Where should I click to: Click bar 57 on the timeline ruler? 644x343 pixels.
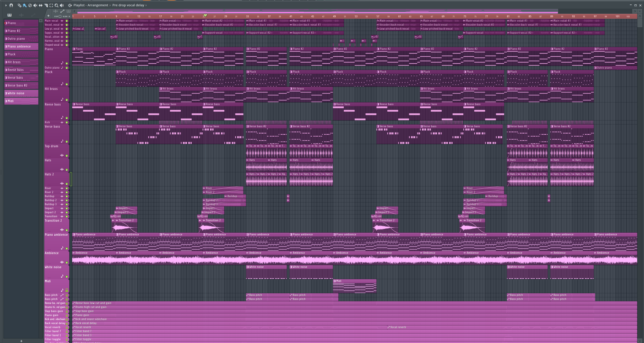click(x=378, y=16)
